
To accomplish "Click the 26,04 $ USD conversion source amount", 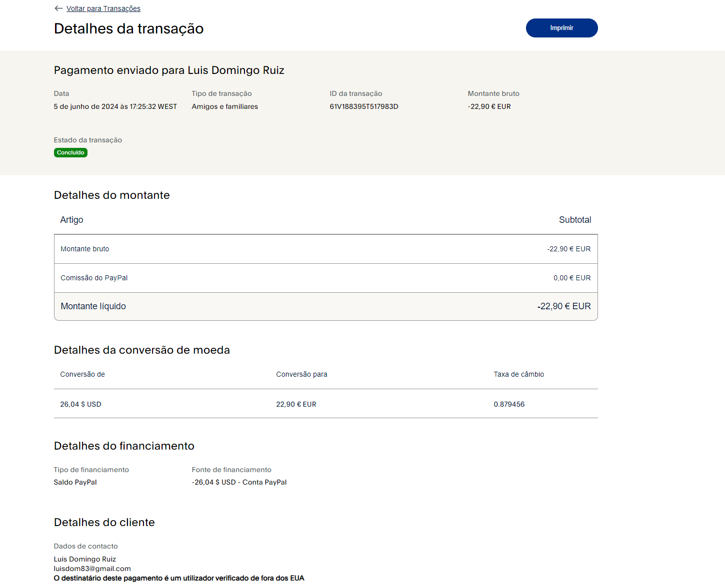I will tap(80, 404).
